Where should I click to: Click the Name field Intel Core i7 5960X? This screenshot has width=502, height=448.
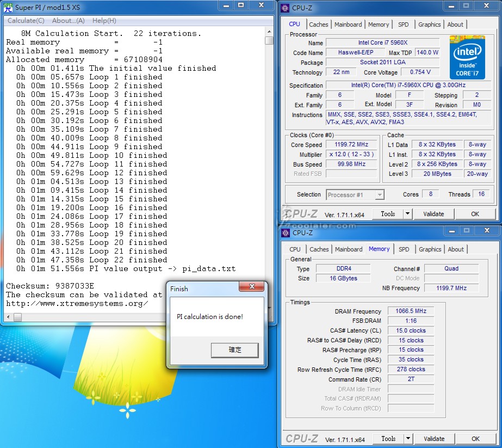[x=382, y=42]
